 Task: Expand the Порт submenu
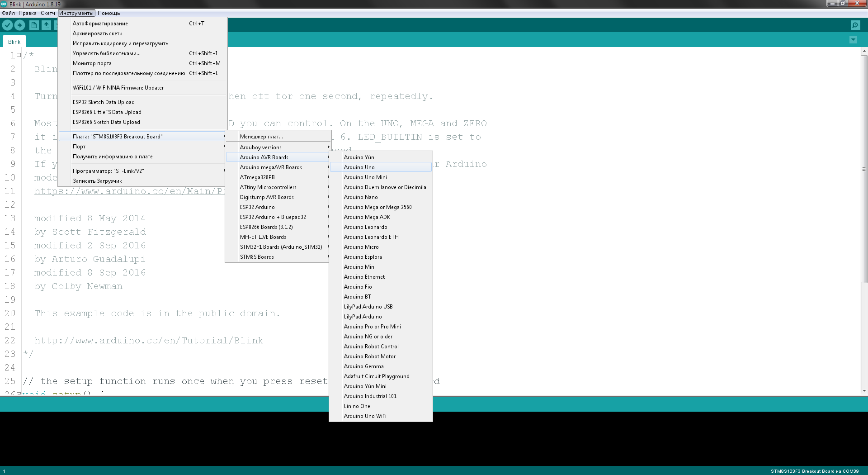pyautogui.click(x=142, y=147)
